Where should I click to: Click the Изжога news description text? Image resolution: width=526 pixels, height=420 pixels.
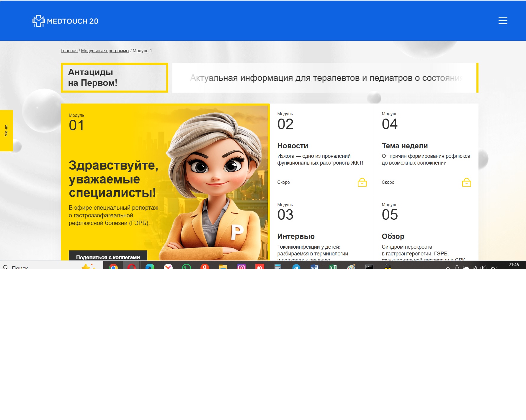(x=320, y=159)
